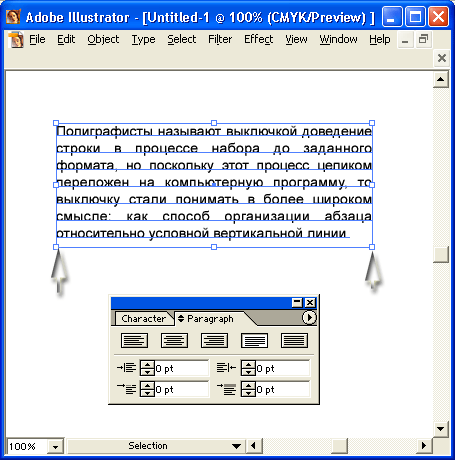Open the Effect menu
The width and height of the screenshot is (455, 460).
tap(258, 39)
